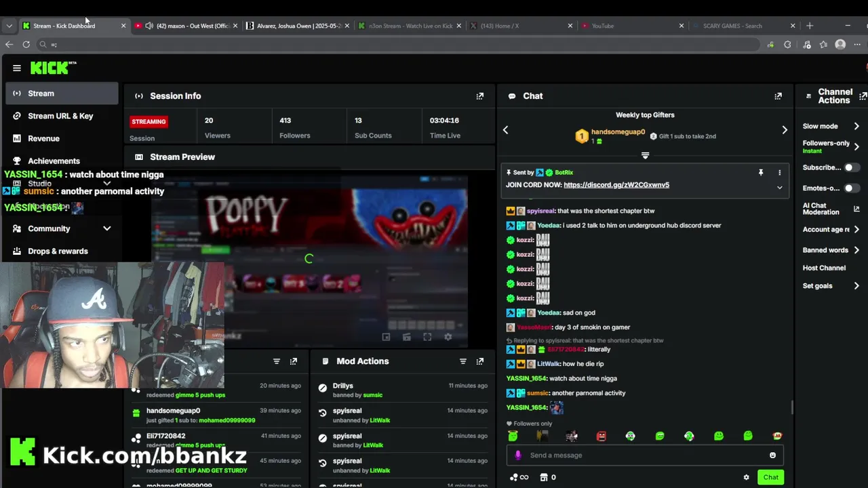Open pinned message three-dot options
The image size is (868, 488).
point(779,173)
